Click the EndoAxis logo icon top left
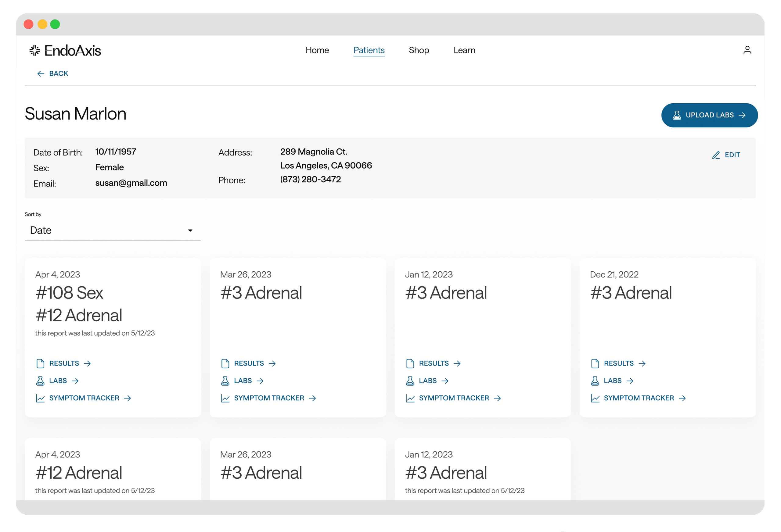The height and width of the screenshot is (532, 781). tap(33, 50)
